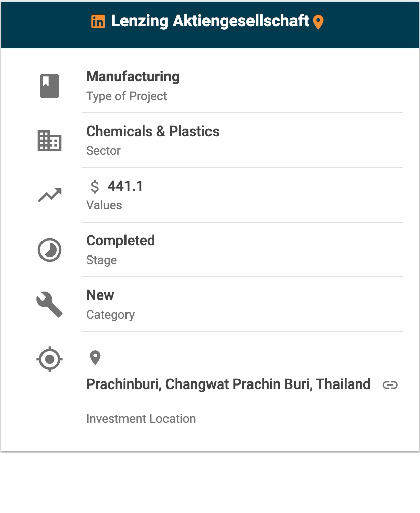Click the clock icon beside Stage
The width and height of the screenshot is (420, 513).
[50, 250]
